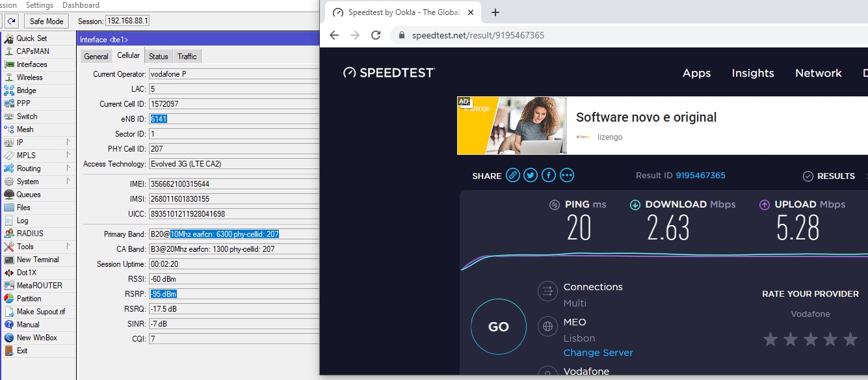
Task: Go back in Chrome
Action: tap(334, 35)
